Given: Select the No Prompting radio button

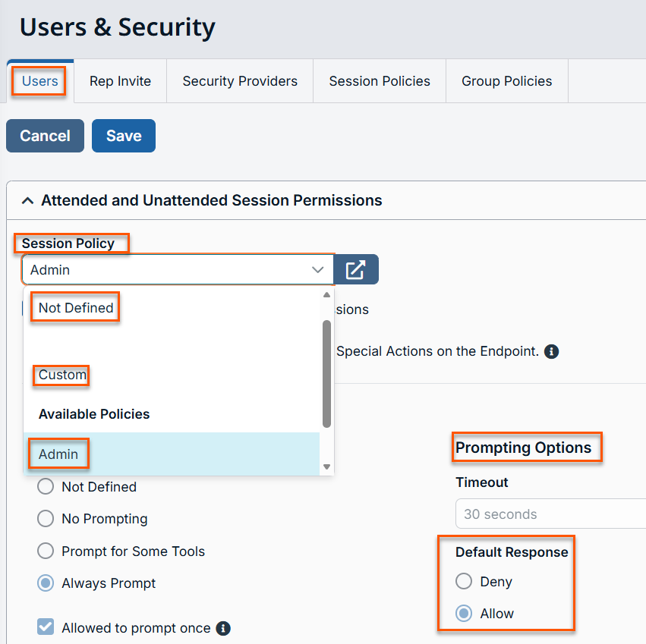Looking at the screenshot, I should [x=46, y=519].
